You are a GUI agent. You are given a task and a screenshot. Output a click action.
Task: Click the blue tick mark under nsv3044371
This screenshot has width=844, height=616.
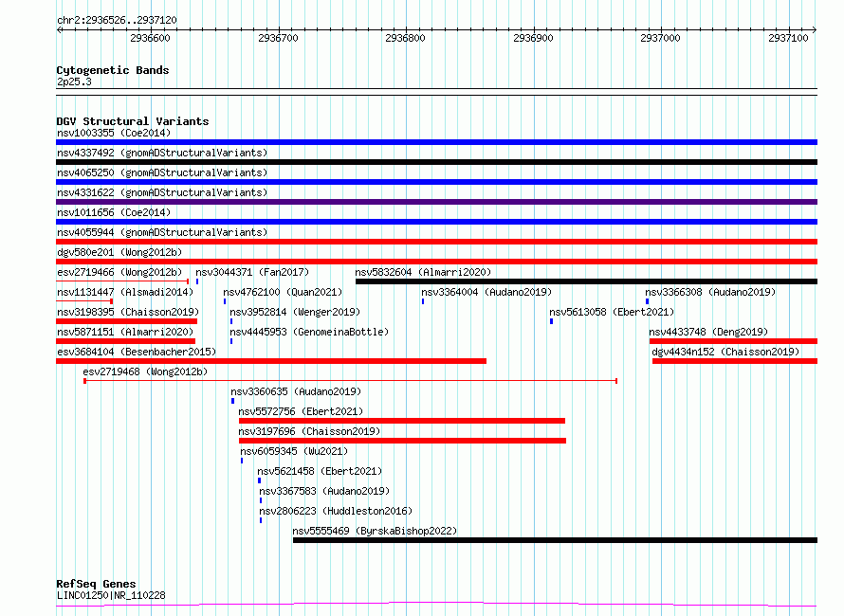tap(197, 281)
